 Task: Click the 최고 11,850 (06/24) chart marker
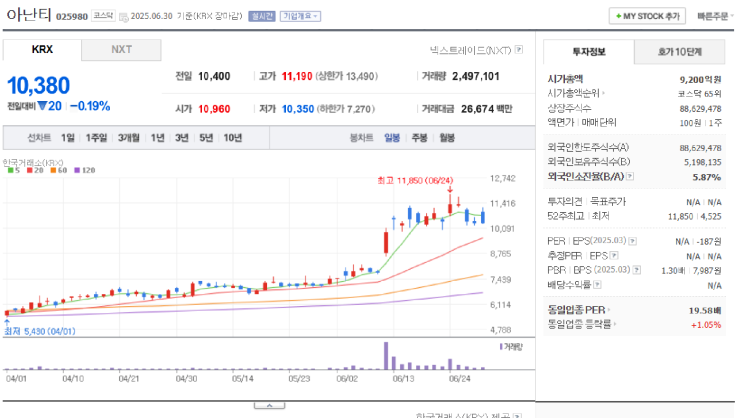(x=415, y=181)
